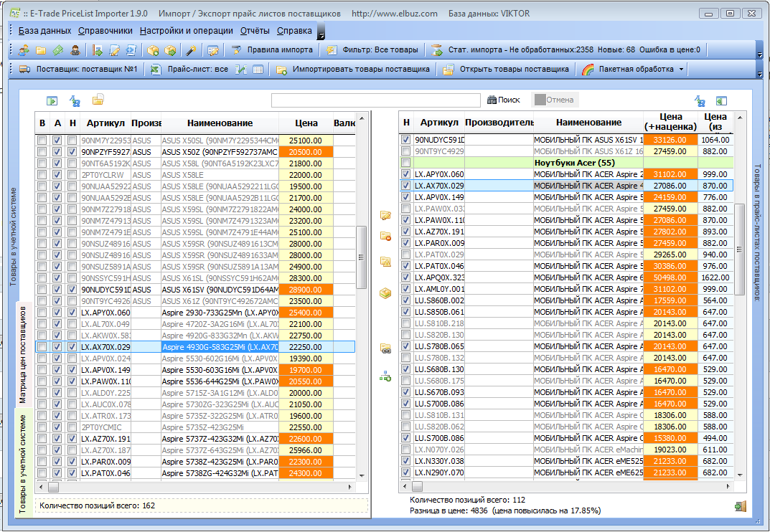The width and height of the screenshot is (770, 532).
Task: Click table grid icon next to Прайс-лист
Action: [x=258, y=70]
